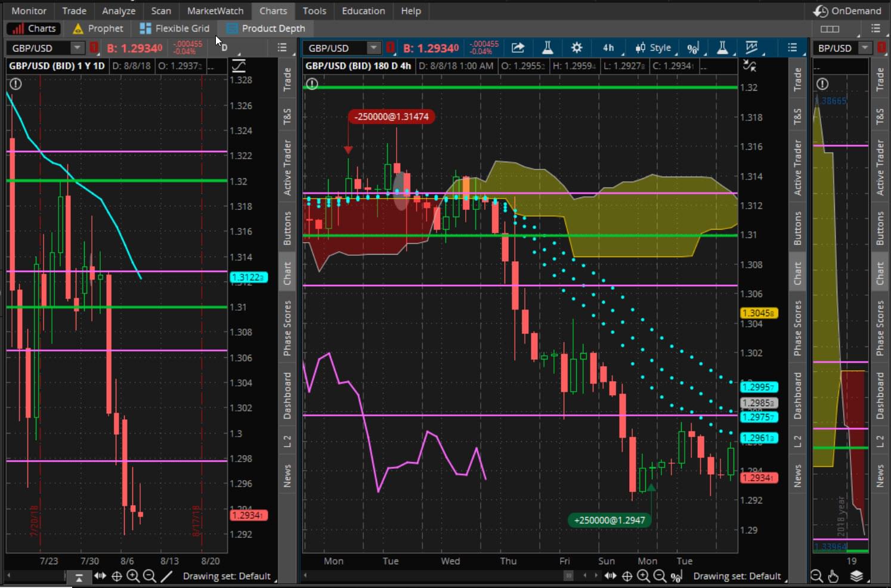Open Phase Scores sidebar tab of left chart
This screenshot has width=891, height=588.
pos(287,328)
